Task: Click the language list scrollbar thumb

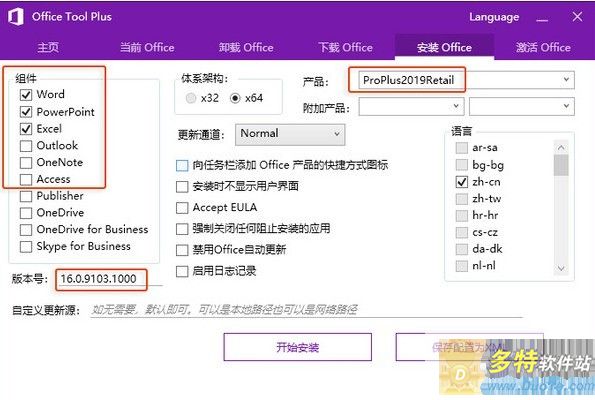Action: click(561, 165)
